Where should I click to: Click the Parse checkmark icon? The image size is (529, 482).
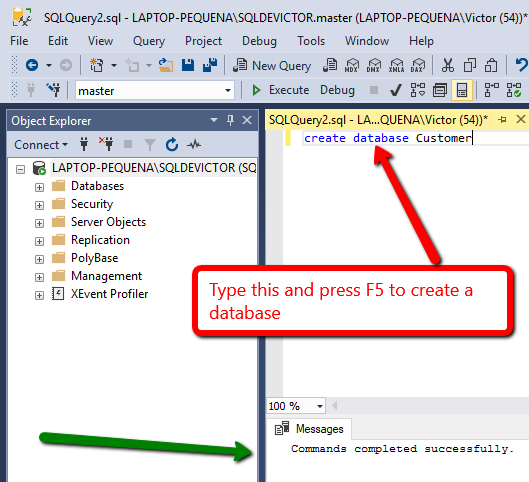pos(395,90)
